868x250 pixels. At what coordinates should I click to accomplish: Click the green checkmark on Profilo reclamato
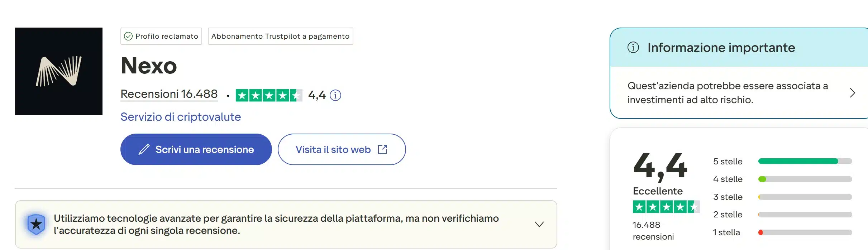pyautogui.click(x=129, y=36)
